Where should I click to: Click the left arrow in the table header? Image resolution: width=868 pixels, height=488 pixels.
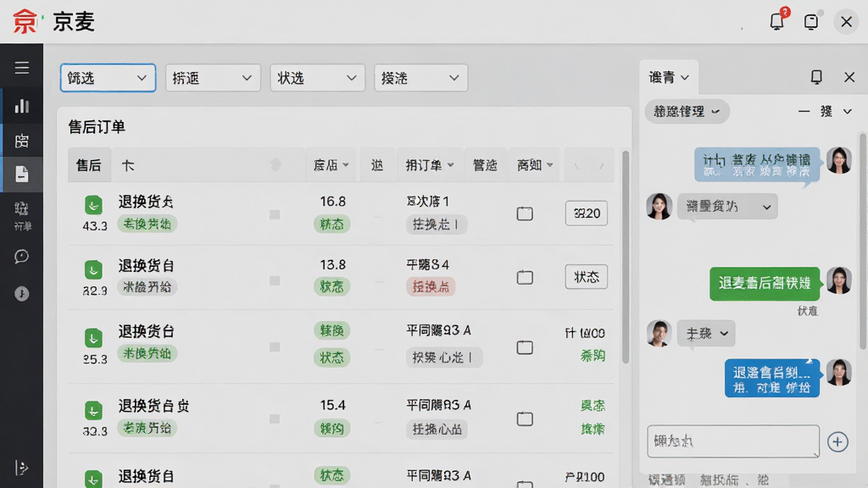(x=576, y=165)
